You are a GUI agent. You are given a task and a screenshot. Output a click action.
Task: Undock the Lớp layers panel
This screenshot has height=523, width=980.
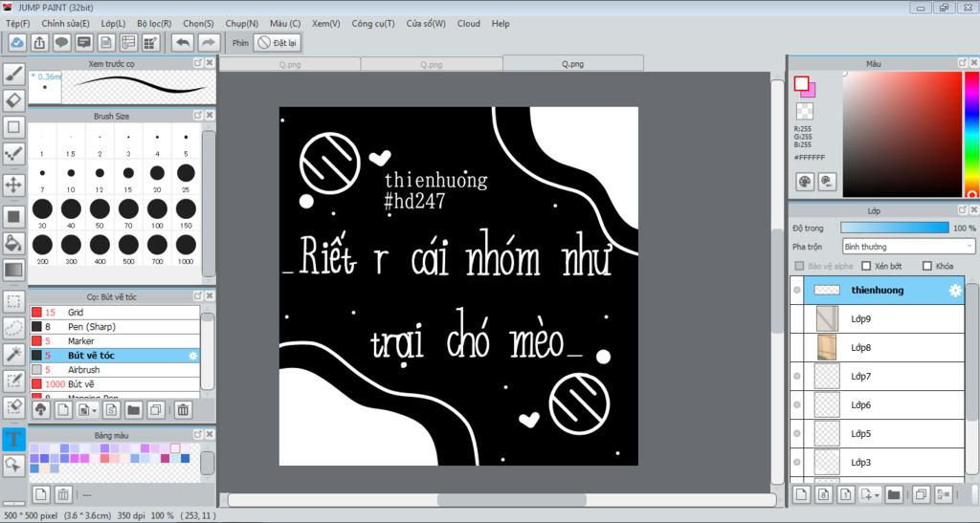963,210
